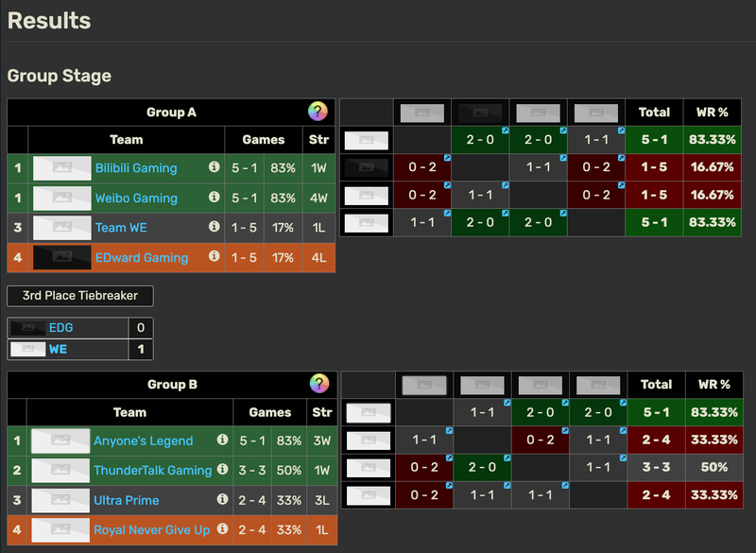Viewport: 756px width, 553px height.
Task: Click Team WE logo in Group A standings
Action: pos(61,228)
